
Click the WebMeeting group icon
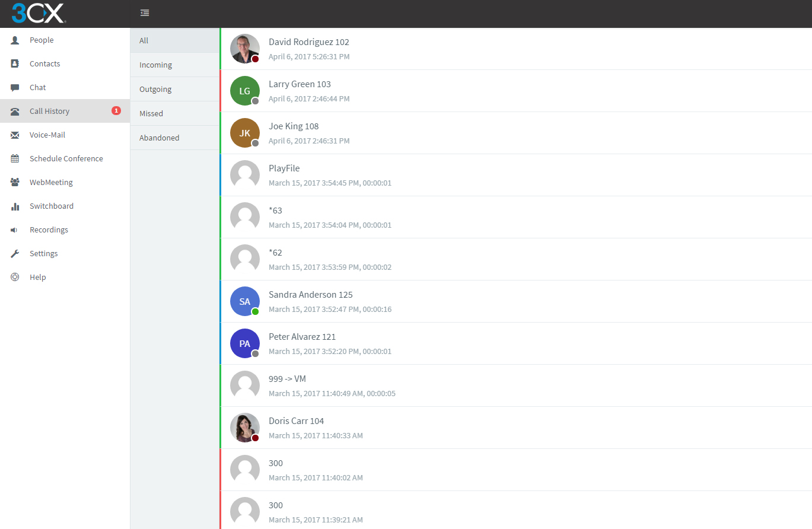point(15,183)
